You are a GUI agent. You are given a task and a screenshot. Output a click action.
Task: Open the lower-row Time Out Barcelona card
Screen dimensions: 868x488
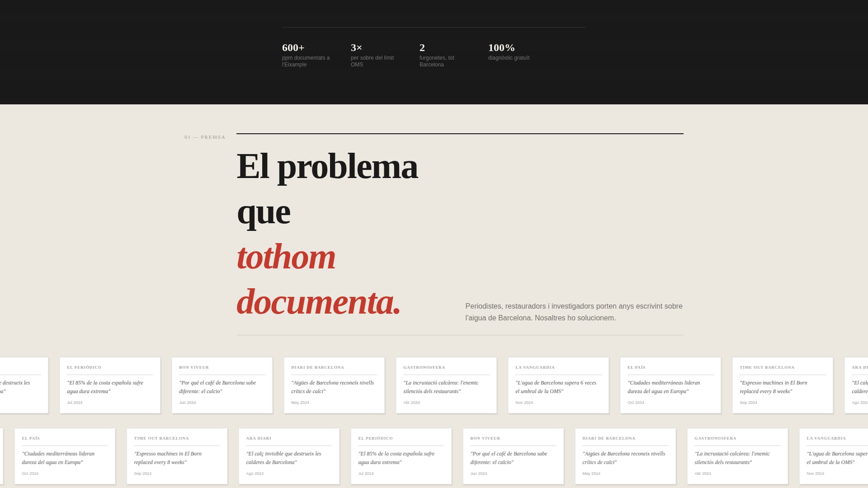coord(177,456)
